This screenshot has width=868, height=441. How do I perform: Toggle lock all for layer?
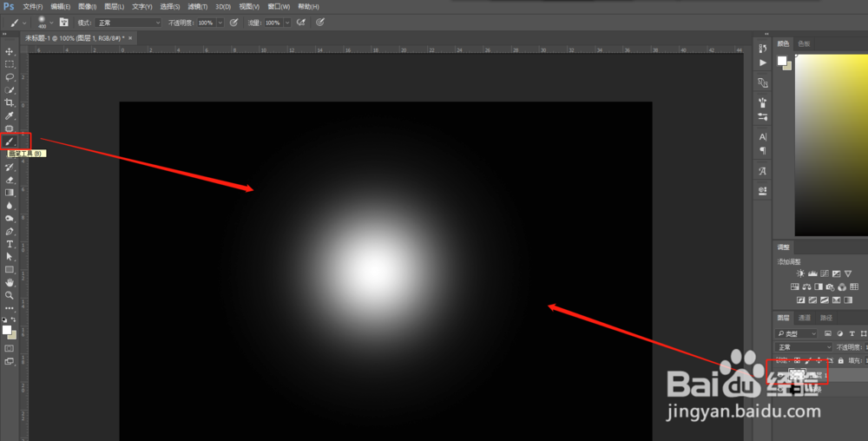(840, 361)
